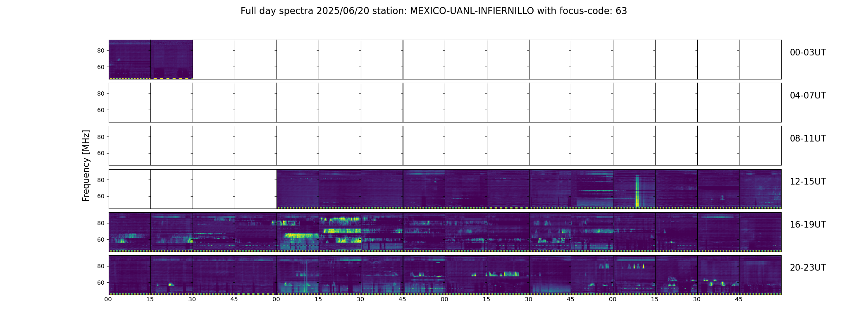The image size is (868, 331).
Task: Click the bright yellow bands in 16-19UT row
Action: point(340,230)
